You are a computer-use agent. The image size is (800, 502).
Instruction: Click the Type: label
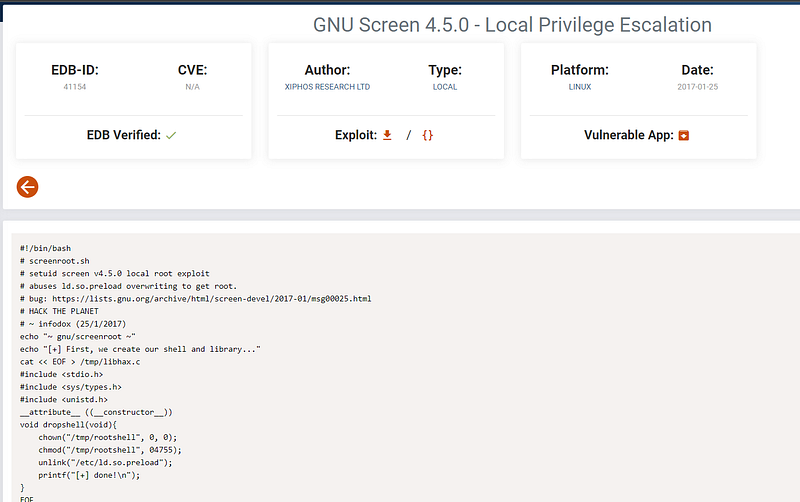(445, 70)
